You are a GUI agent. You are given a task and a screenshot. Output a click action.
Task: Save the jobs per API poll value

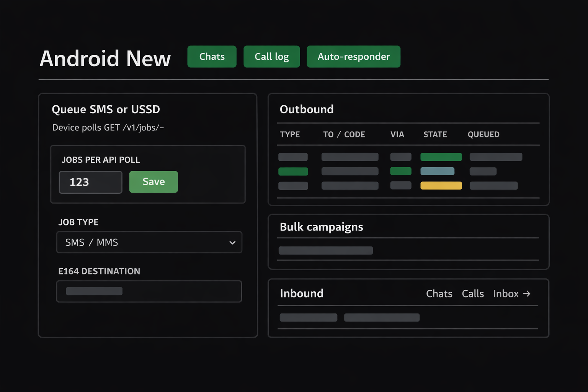154,182
